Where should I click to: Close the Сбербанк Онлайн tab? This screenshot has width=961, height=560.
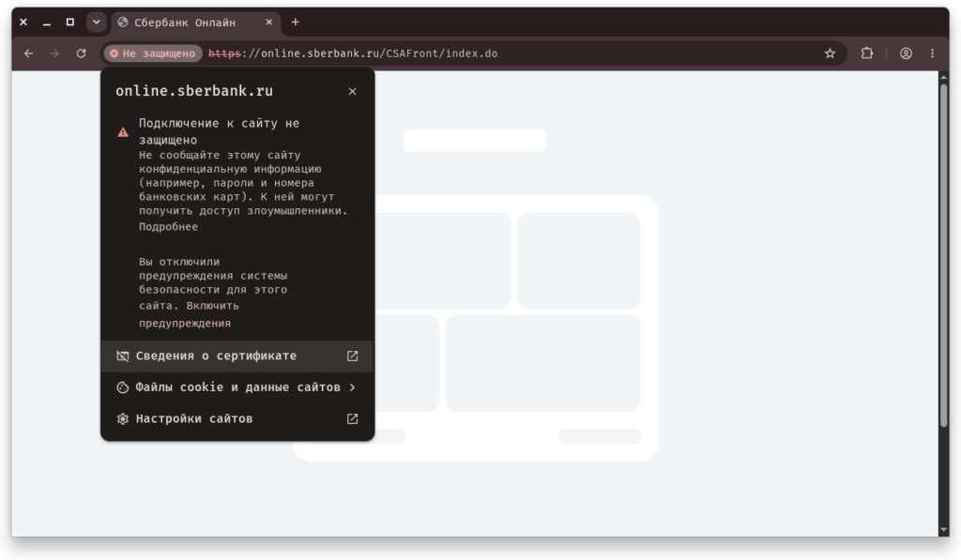[269, 23]
